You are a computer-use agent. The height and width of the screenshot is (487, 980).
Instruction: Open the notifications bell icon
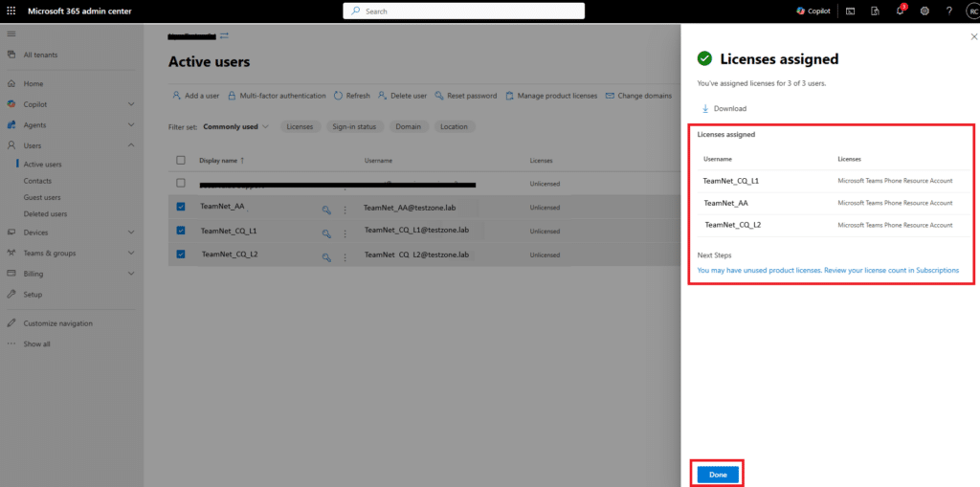(x=900, y=11)
